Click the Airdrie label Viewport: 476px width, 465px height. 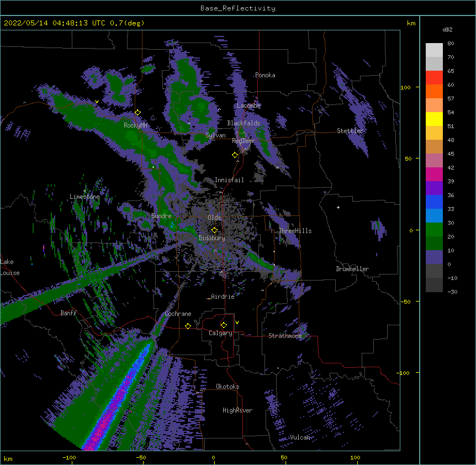pyautogui.click(x=223, y=297)
